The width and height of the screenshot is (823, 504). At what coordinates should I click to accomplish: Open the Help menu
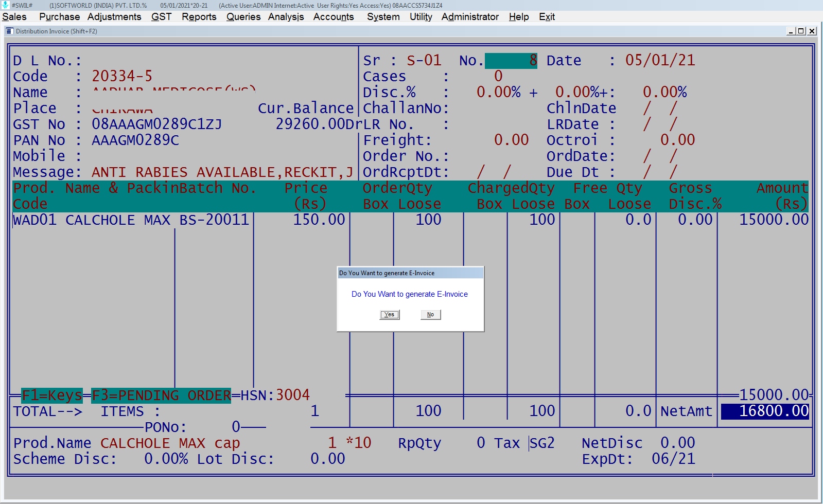(519, 17)
